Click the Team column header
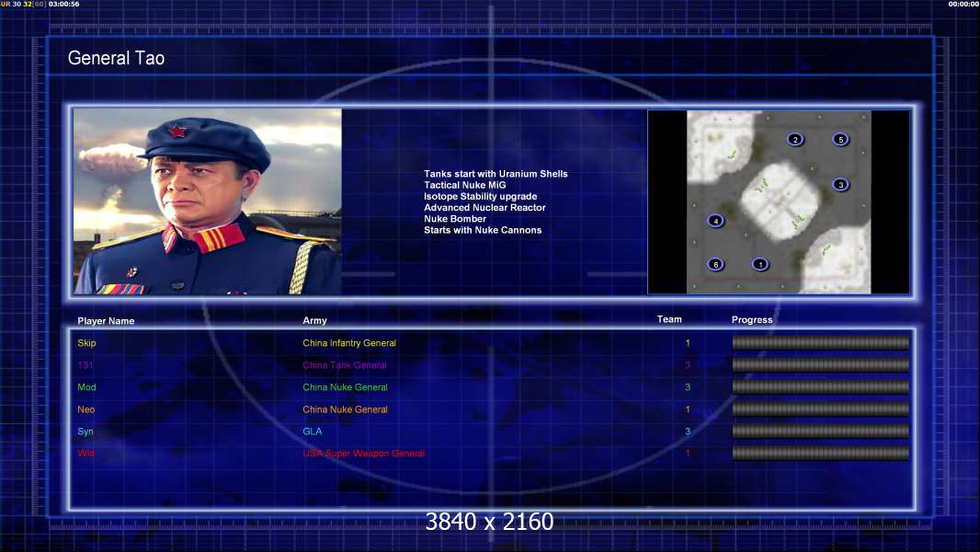980x552 pixels. (669, 319)
